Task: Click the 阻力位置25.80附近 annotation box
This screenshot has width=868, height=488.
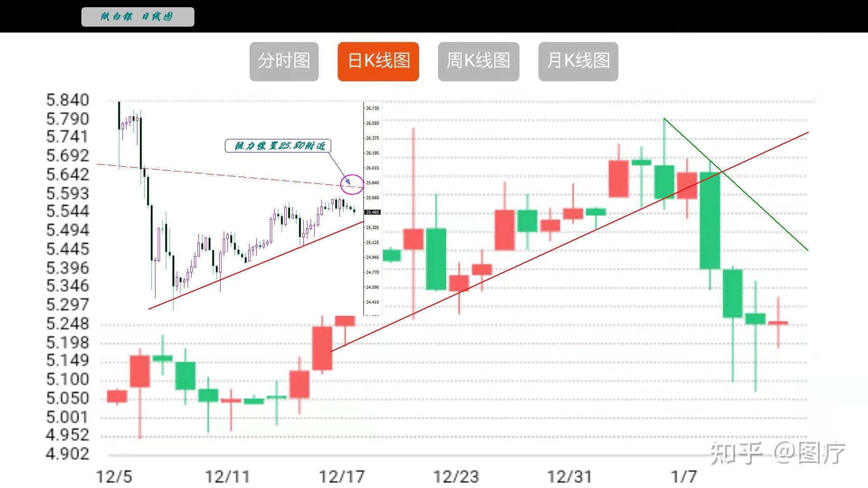Action: (278, 145)
